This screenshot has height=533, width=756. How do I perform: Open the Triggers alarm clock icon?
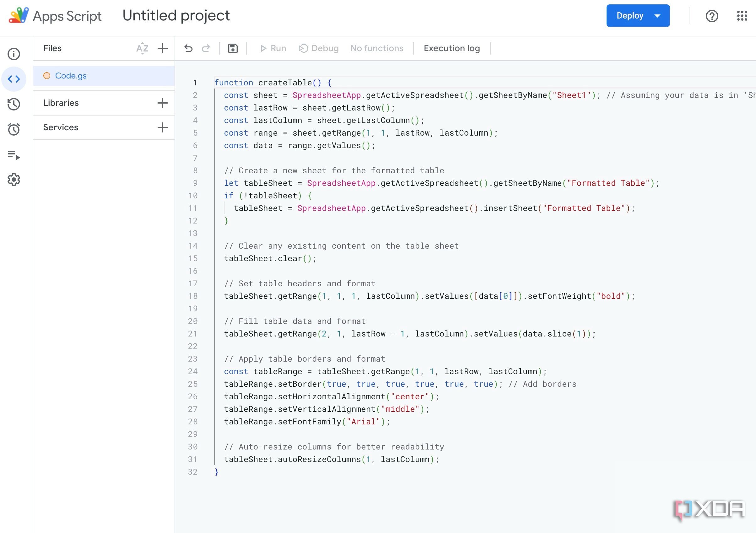point(14,129)
